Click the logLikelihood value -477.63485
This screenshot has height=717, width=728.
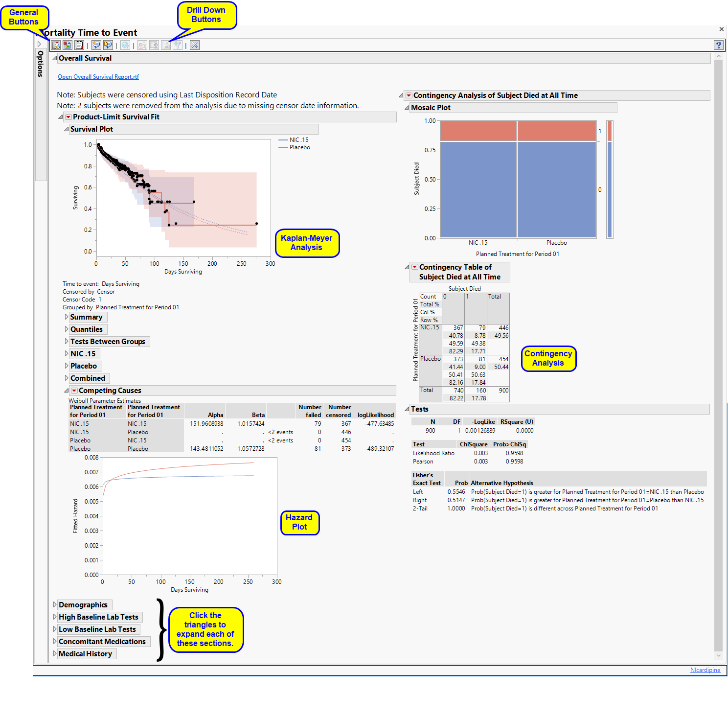[x=380, y=424]
